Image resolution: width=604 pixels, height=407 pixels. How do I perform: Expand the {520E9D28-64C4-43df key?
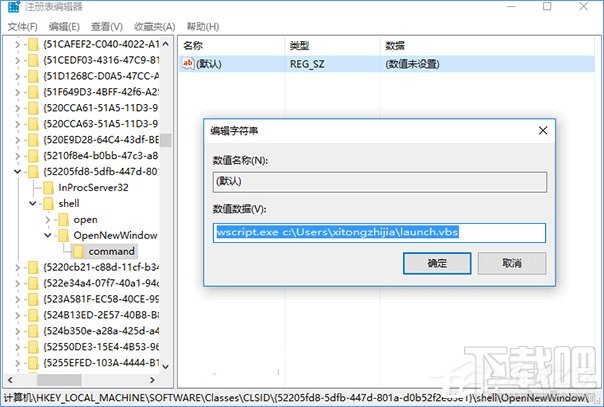17,140
